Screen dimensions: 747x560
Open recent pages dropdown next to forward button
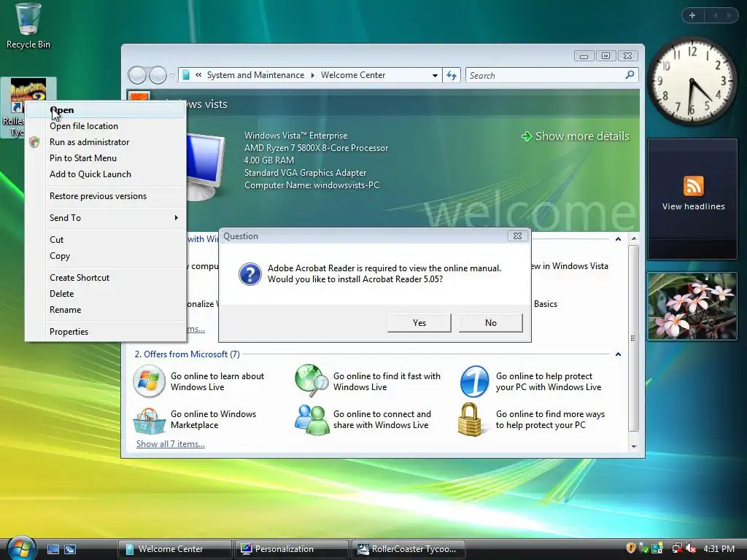(172, 75)
